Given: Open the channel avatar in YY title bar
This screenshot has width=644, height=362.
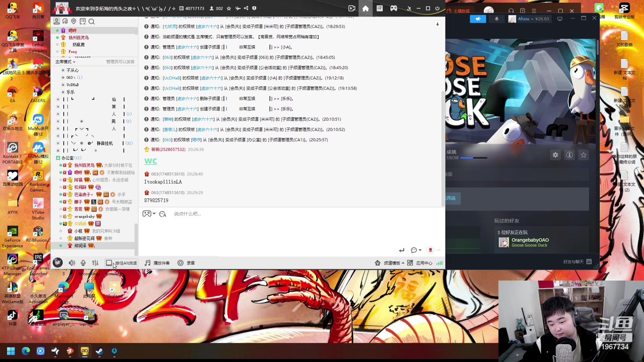Looking at the screenshot, I should coord(62,8).
